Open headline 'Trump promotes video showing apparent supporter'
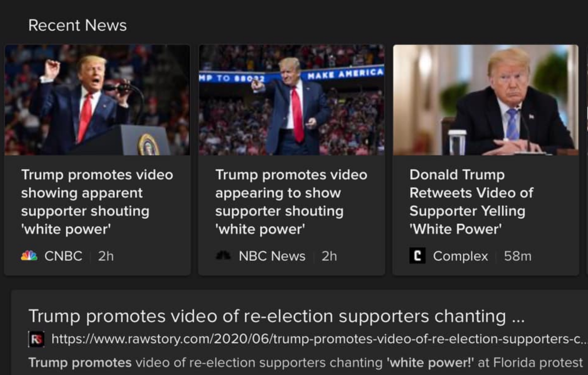Viewport: 588px width, 375px height. pos(97,202)
